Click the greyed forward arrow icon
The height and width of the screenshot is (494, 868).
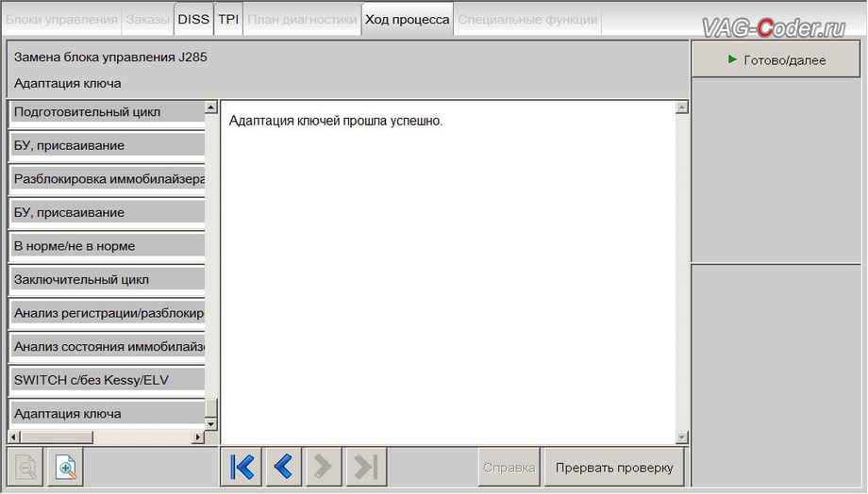[x=323, y=467]
